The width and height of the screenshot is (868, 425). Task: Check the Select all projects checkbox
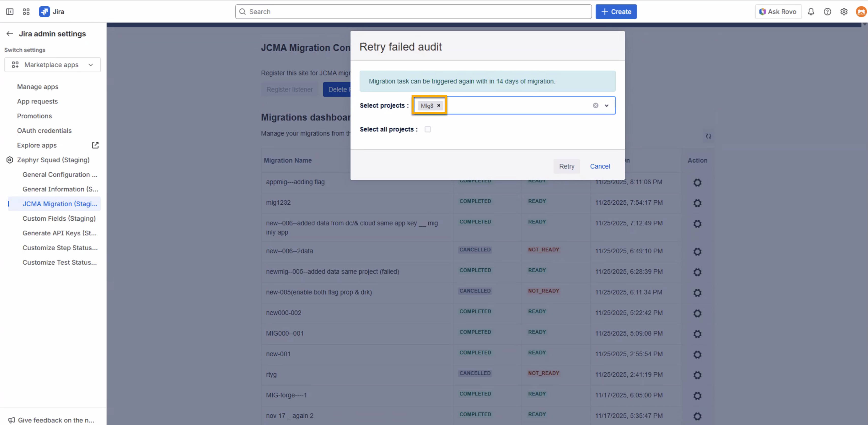(x=428, y=129)
